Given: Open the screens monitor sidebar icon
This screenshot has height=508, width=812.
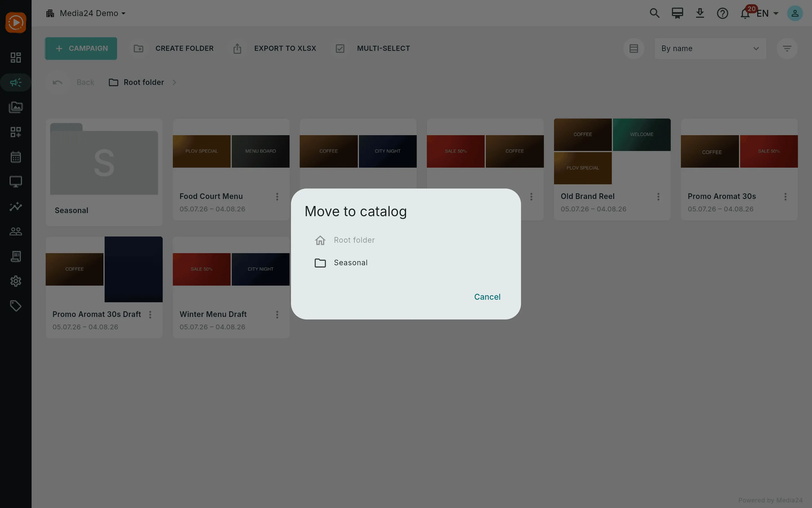Looking at the screenshot, I should point(16,182).
